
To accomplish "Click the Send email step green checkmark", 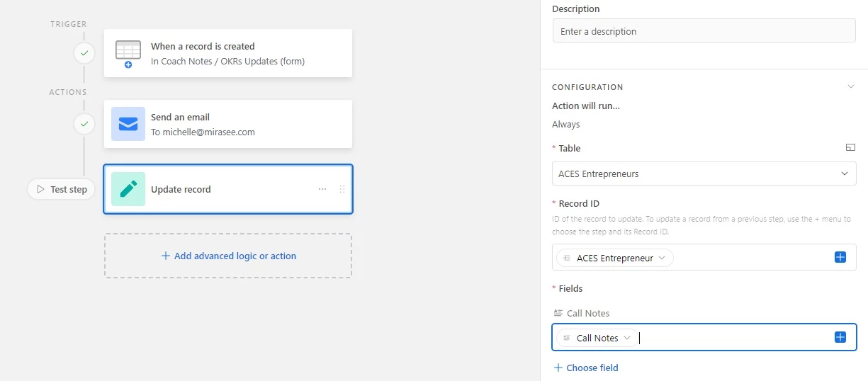I will pos(84,124).
